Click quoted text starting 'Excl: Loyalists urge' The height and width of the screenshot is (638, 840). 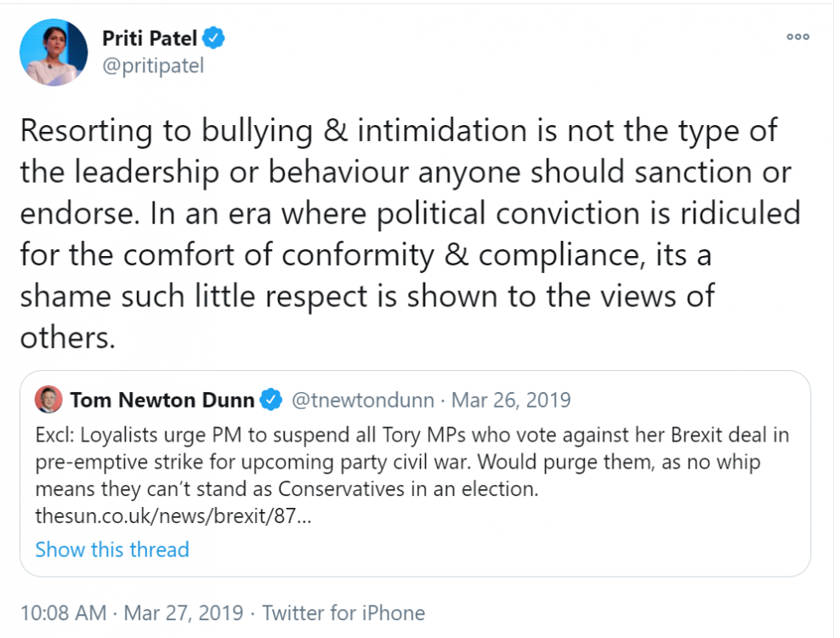point(412,435)
